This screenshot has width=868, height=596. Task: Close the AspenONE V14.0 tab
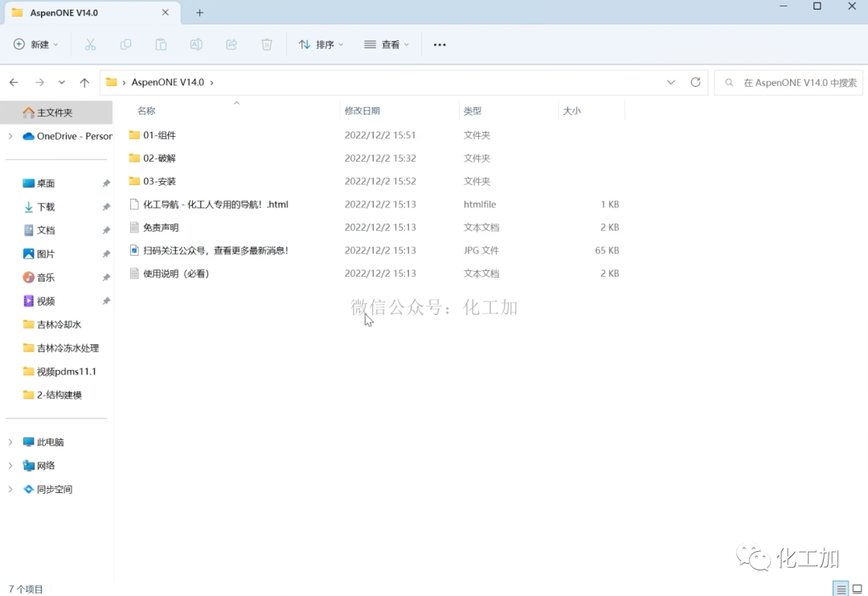click(165, 13)
